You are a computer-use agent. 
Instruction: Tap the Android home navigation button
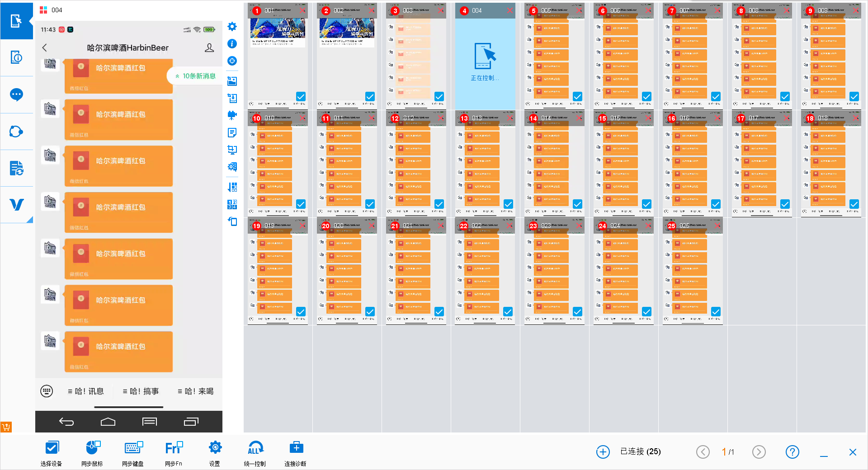[108, 422]
